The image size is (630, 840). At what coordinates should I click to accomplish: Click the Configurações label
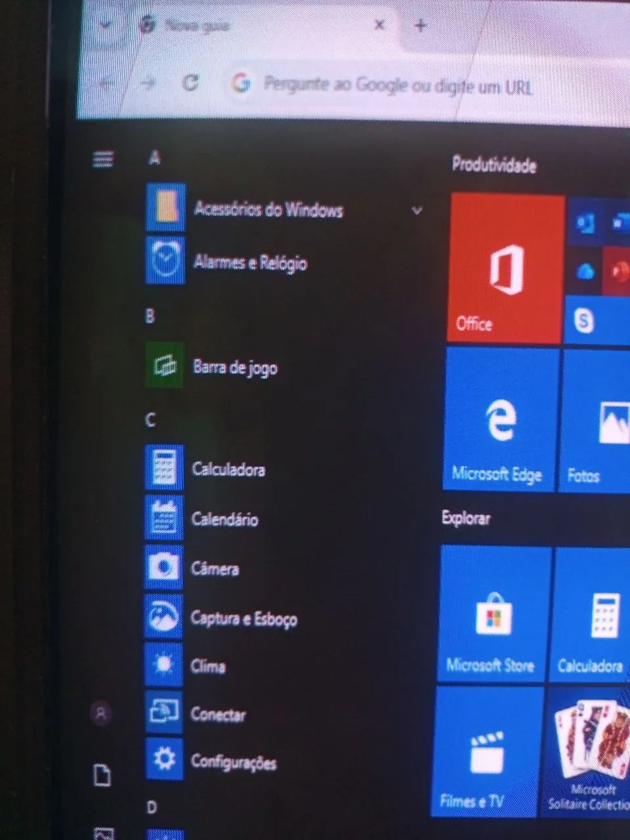coord(234,762)
